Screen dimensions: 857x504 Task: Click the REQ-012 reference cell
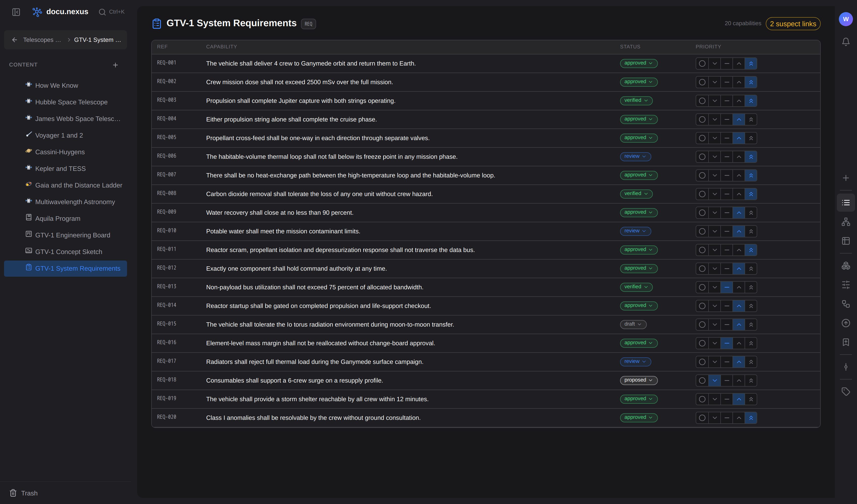pyautogui.click(x=167, y=268)
